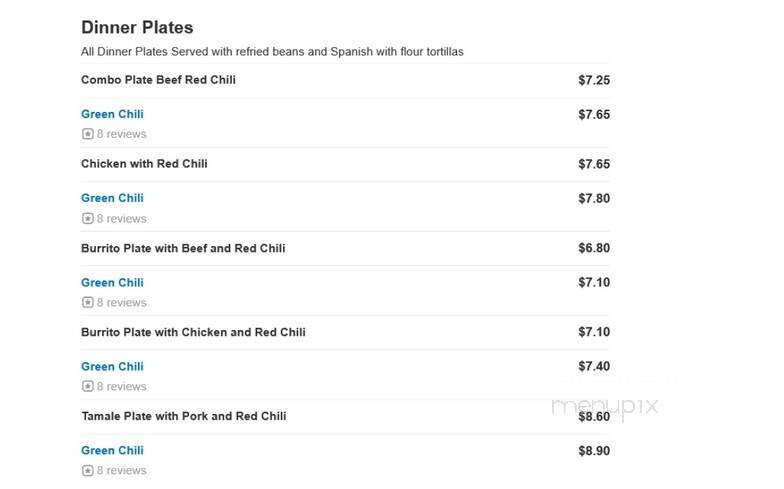Open Green Chili link priced $8.90
This screenshot has width=784, height=489.
112,450
